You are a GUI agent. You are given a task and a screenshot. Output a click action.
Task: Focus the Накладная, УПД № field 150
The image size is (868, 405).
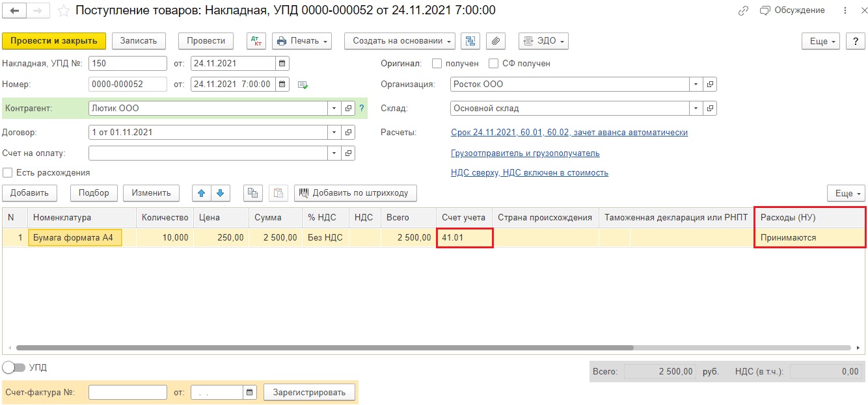pyautogui.click(x=128, y=64)
